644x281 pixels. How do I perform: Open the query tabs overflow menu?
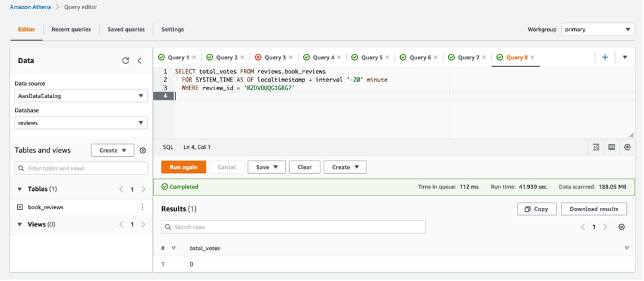[625, 57]
